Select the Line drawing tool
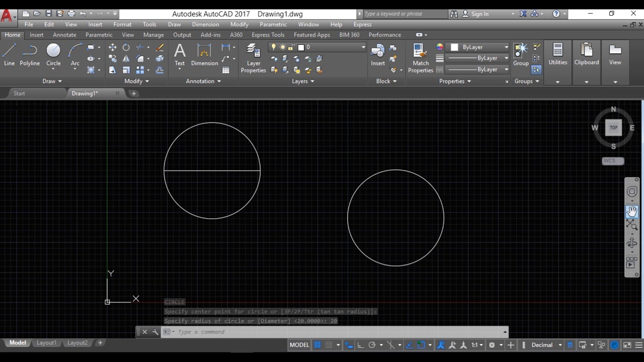Image resolution: width=644 pixels, height=362 pixels. coord(9,54)
